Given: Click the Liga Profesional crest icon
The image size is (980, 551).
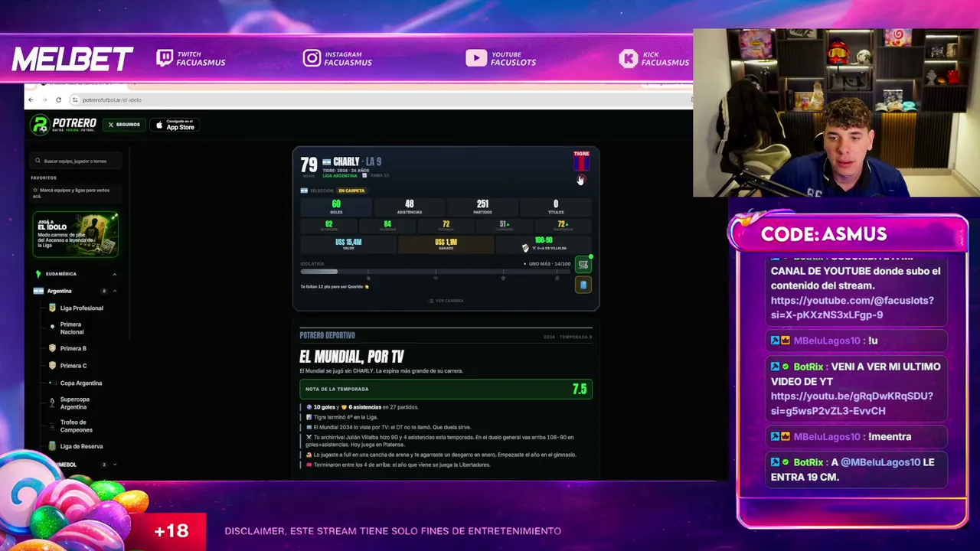Looking at the screenshot, I should [x=52, y=308].
